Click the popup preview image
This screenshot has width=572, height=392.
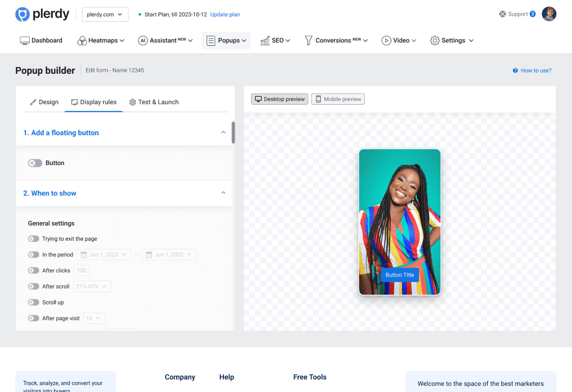click(x=400, y=221)
